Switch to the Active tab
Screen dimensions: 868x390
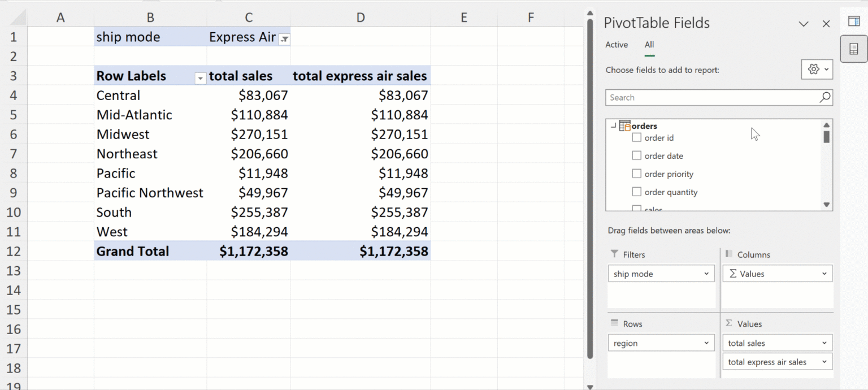coord(617,45)
